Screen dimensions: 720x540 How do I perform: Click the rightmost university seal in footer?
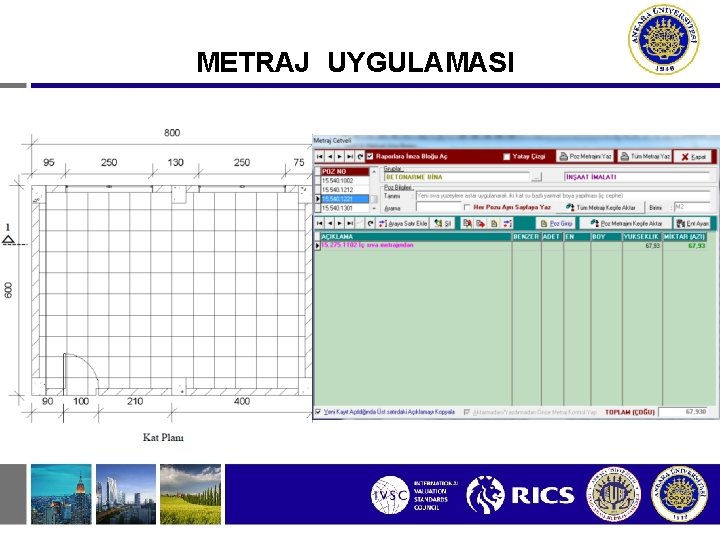pyautogui.click(x=680, y=494)
